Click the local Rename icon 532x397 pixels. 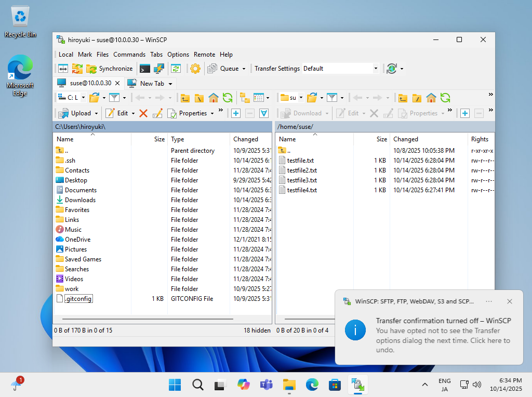coord(158,113)
